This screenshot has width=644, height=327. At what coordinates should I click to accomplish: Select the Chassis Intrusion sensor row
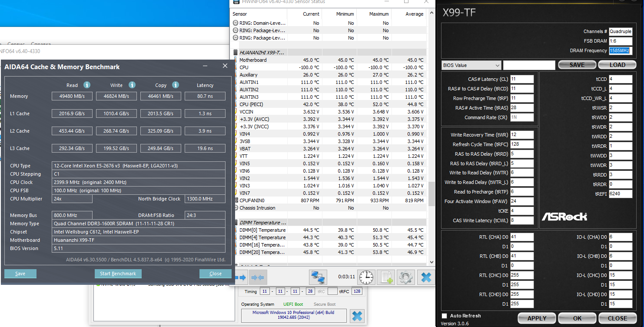click(x=329, y=208)
